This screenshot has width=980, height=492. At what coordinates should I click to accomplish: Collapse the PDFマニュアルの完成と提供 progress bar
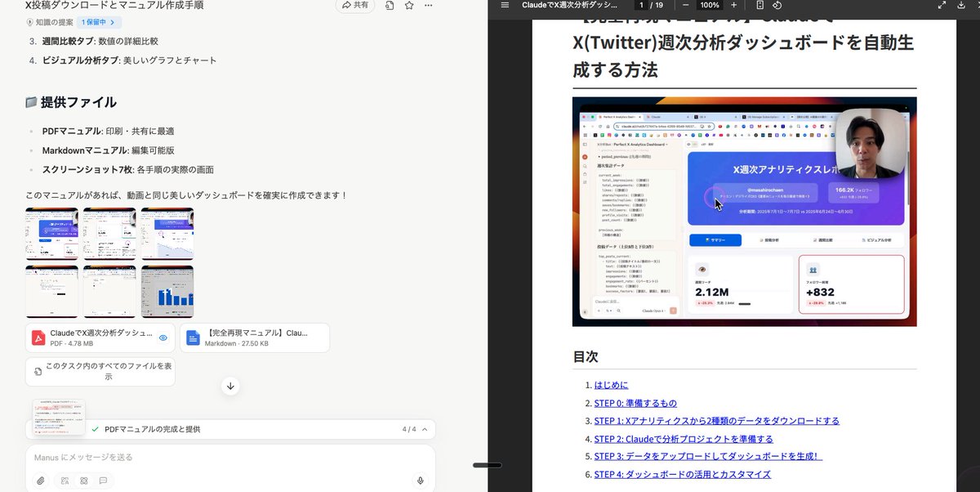click(425, 429)
